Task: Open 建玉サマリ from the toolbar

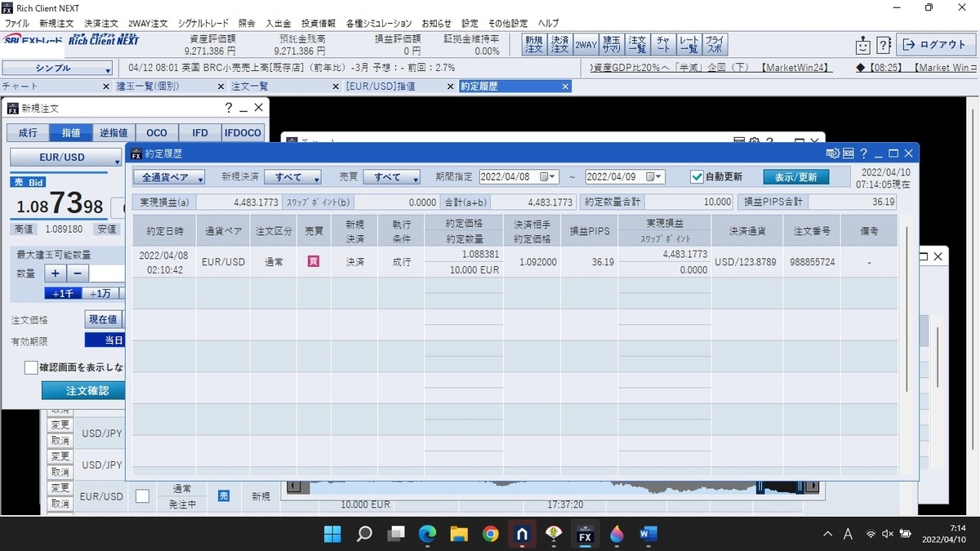Action: pyautogui.click(x=612, y=44)
